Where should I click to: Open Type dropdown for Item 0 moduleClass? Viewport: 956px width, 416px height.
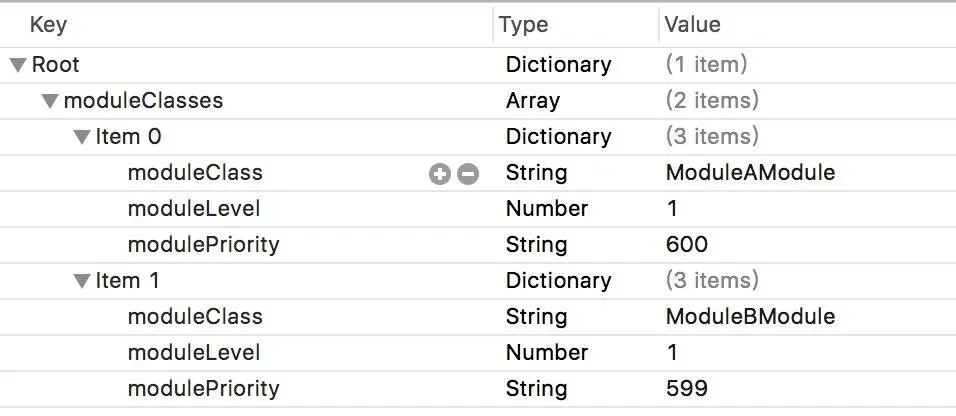536,173
